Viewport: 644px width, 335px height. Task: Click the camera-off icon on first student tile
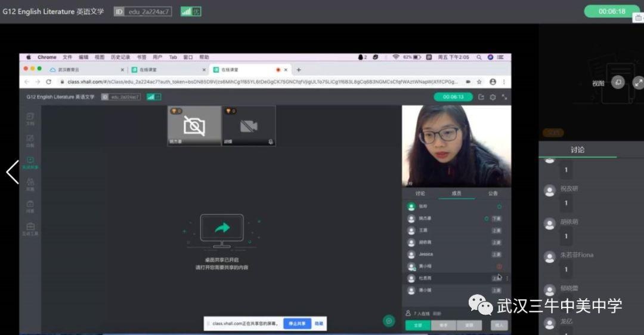point(194,126)
